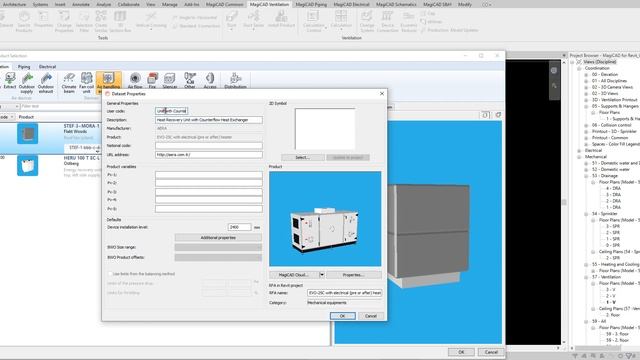Click Cancel in Product Selection window
The width and height of the screenshot is (640, 360).
pyautogui.click(x=491, y=352)
